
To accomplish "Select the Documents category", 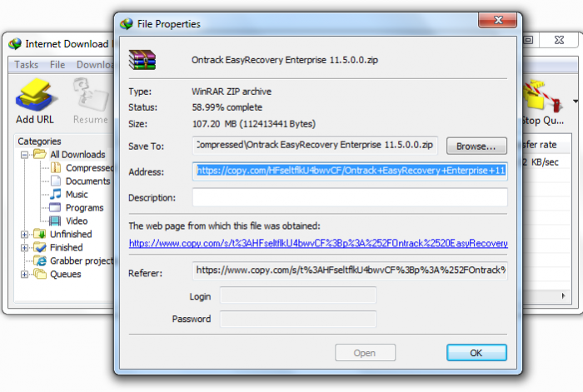I will pyautogui.click(x=87, y=181).
